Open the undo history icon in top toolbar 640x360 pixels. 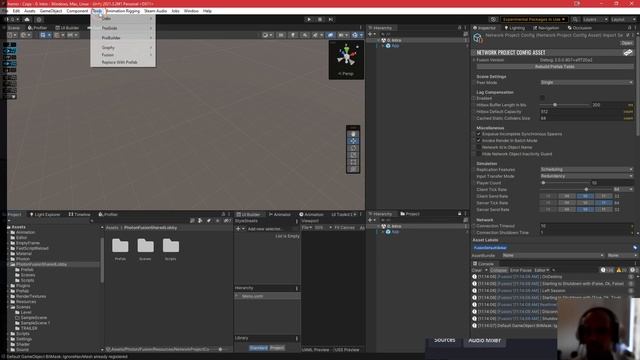pyautogui.click(x=493, y=19)
